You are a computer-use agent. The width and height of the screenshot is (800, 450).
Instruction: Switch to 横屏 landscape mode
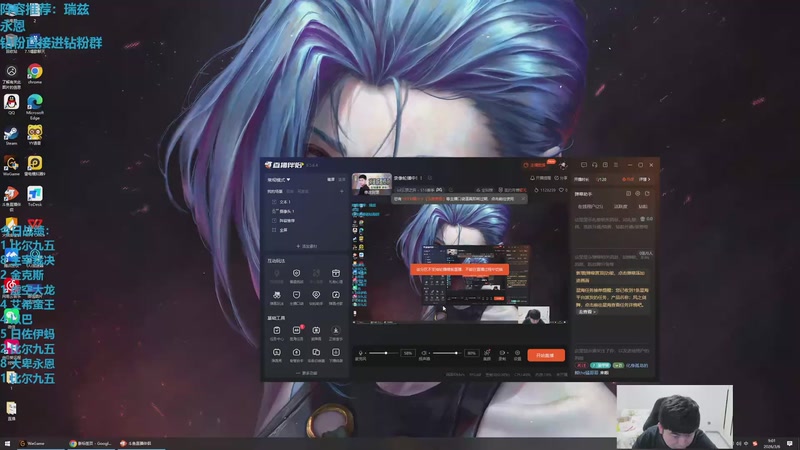[x=331, y=180]
